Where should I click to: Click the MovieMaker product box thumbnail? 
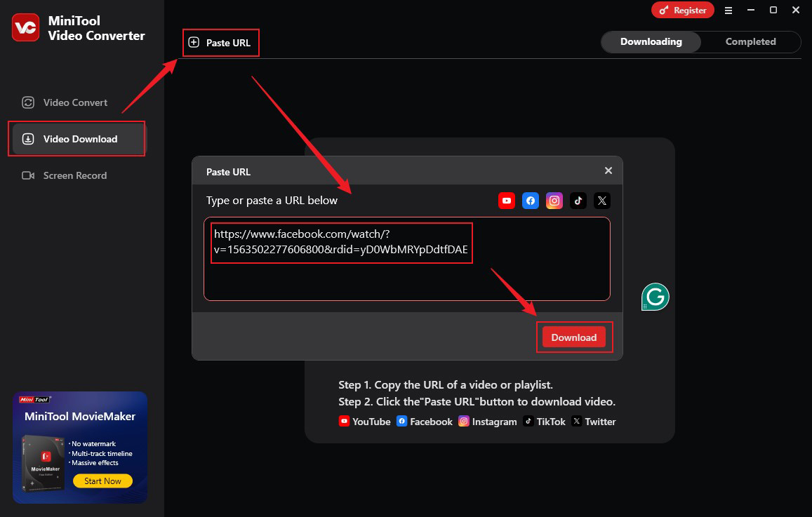pyautogui.click(x=43, y=463)
